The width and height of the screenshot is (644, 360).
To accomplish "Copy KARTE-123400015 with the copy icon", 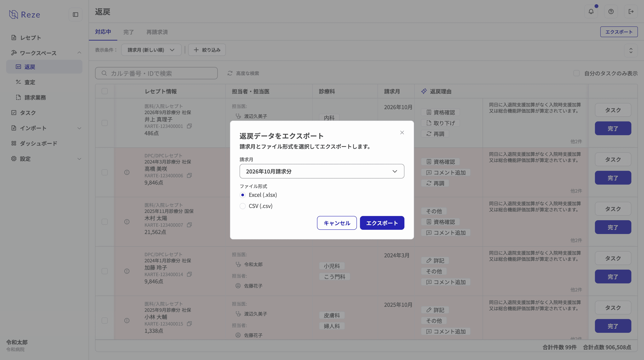I will tap(189, 324).
